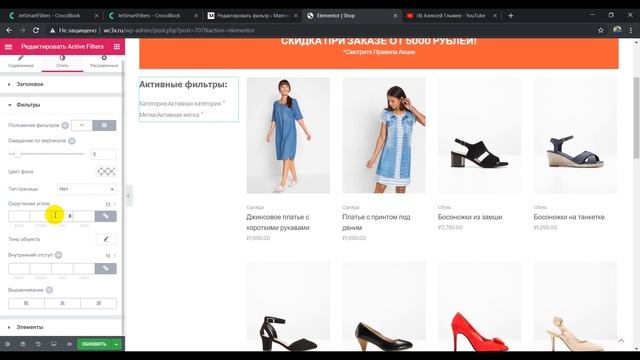
Task: Open save options arrow
Action: click(x=117, y=344)
